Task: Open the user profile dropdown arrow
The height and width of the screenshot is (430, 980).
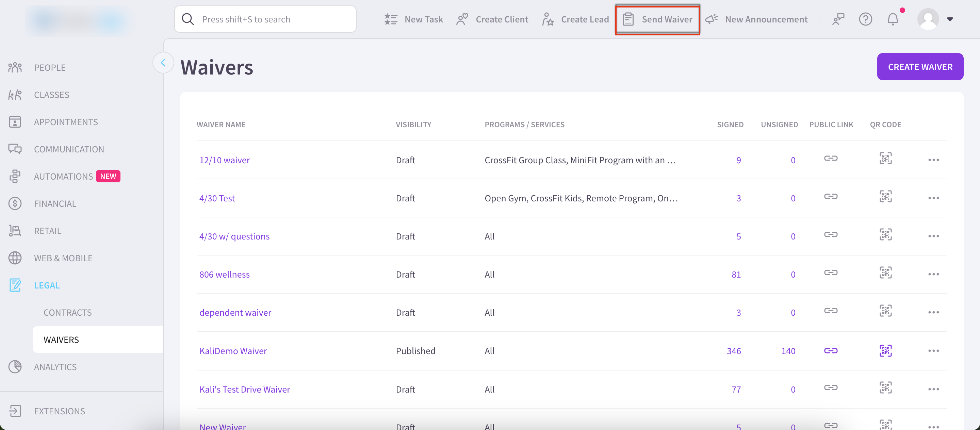Action: coord(950,19)
